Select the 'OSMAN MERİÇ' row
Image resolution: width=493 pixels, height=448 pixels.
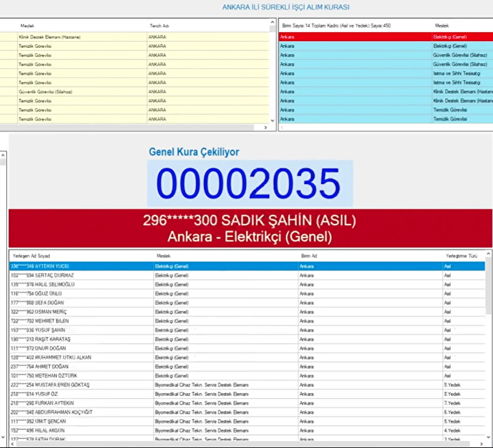[247, 312]
